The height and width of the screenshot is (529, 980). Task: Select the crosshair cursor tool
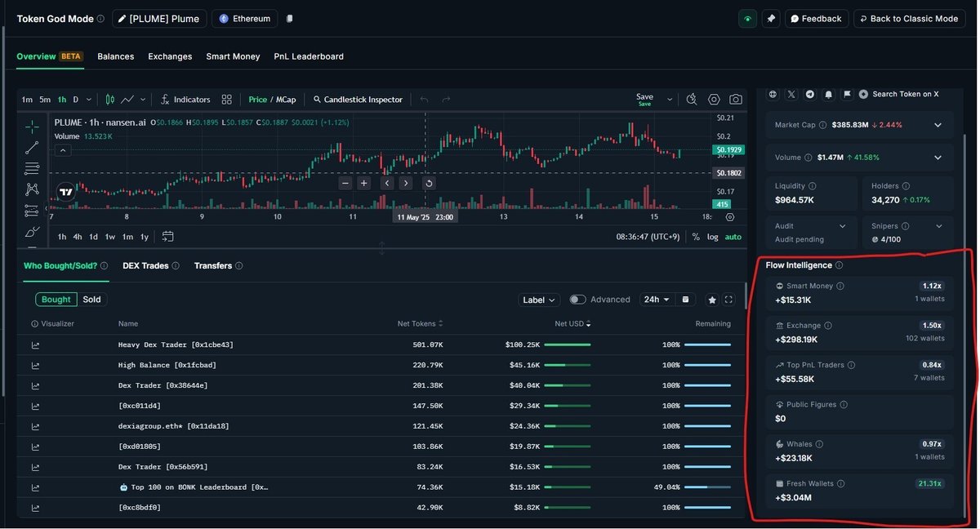tap(32, 125)
